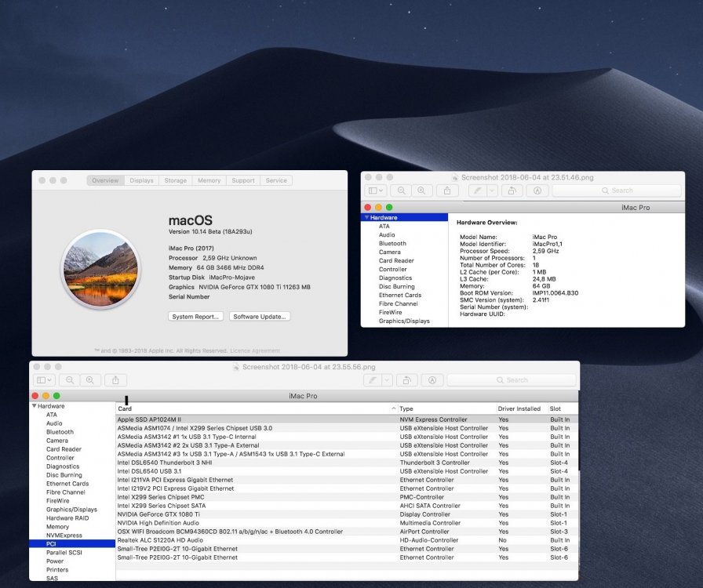This screenshot has height=588, width=703.
Task: Select Fibre Channel in the lower iMac Pro sidebar
Action: 65,492
